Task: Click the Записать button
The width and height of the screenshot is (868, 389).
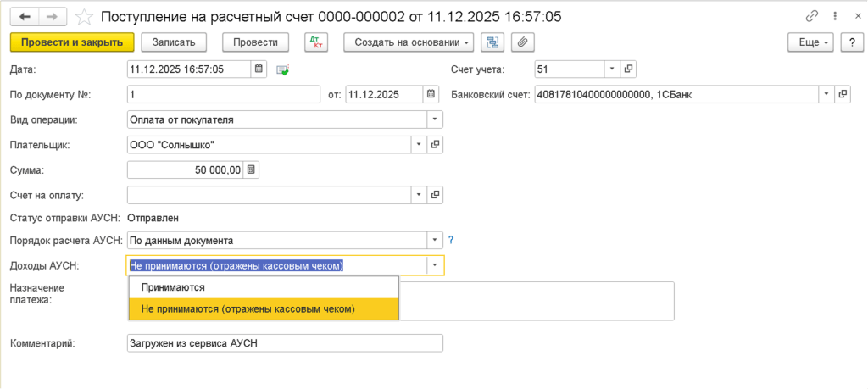Action: click(174, 42)
